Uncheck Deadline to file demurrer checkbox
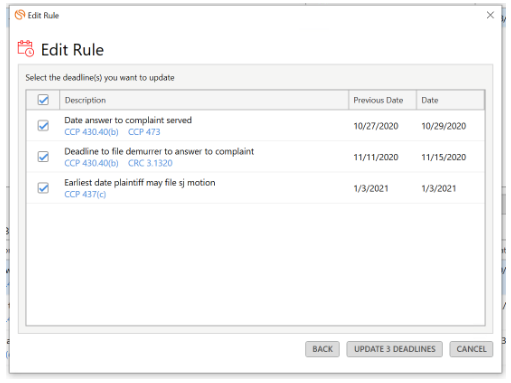This screenshot has height=383, width=511. (43, 157)
